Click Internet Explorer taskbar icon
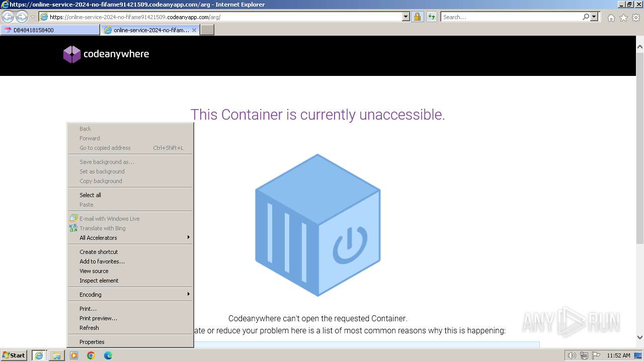 coord(39,355)
